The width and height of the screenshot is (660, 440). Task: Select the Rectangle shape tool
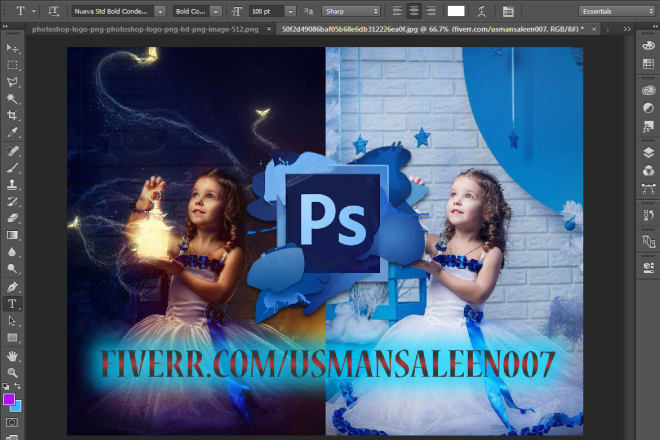[x=12, y=338]
